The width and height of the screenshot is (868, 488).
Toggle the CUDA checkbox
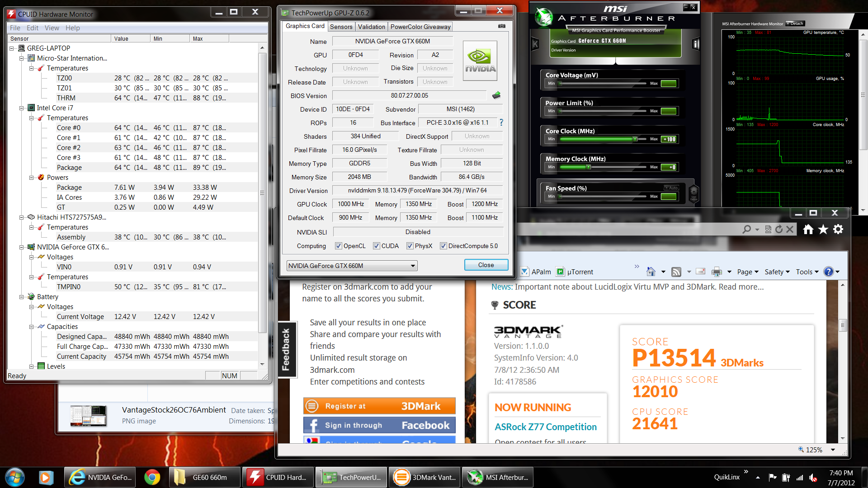tap(376, 246)
